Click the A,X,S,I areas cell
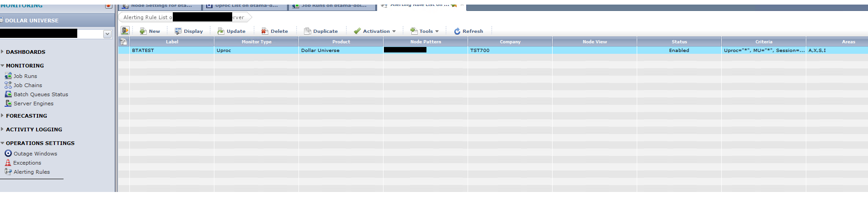The image size is (868, 202). pos(837,50)
